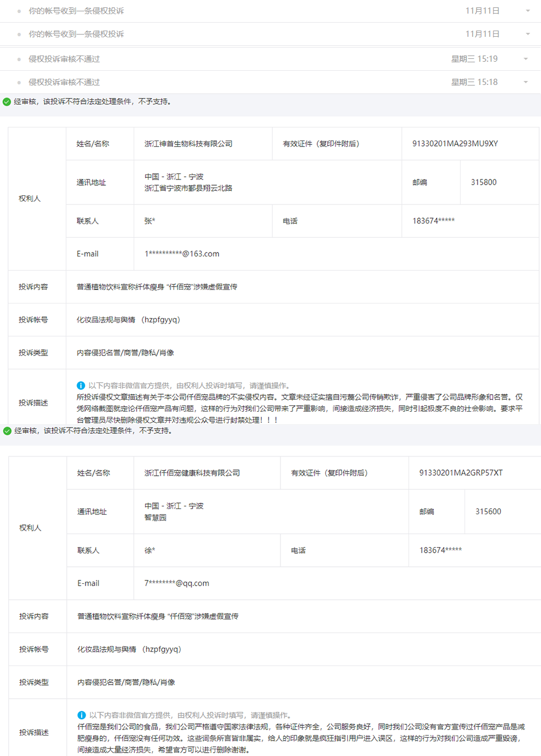Screen dimensions: 541x756
Task: Click 投诉帐号 value in the first complaint table
Action: click(129, 320)
